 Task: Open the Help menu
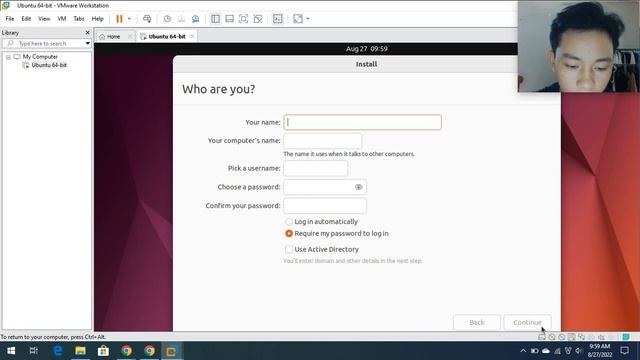pos(98,19)
